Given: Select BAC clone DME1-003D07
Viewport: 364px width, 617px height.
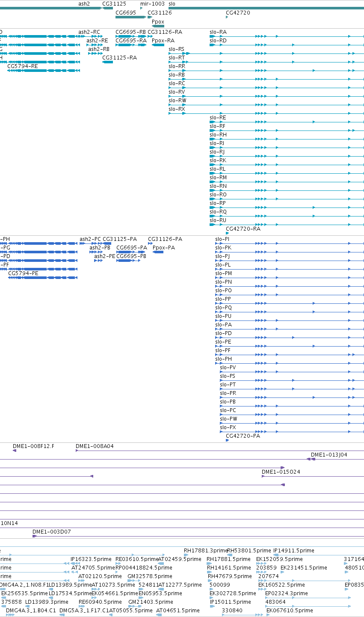Looking at the screenshot, I should (x=52, y=532).
